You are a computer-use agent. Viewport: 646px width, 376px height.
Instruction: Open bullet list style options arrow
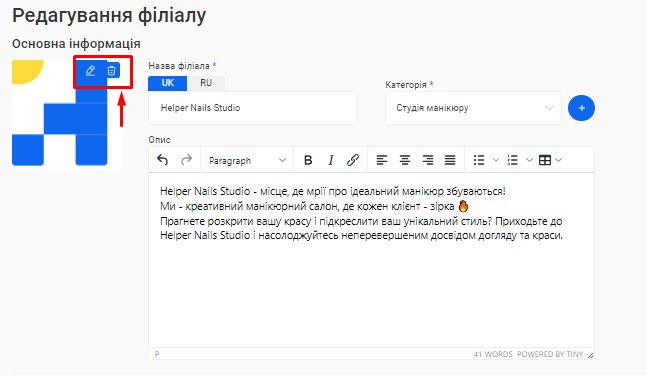coord(496,160)
